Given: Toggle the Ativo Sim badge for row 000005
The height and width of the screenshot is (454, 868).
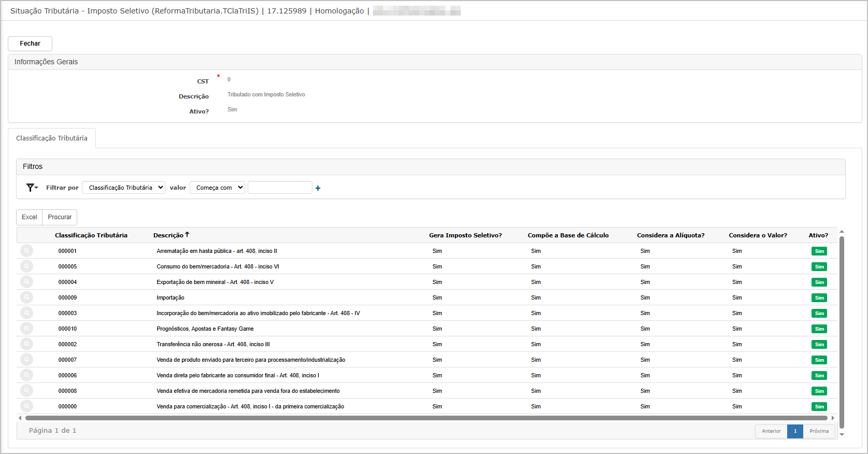Looking at the screenshot, I should coord(819,267).
